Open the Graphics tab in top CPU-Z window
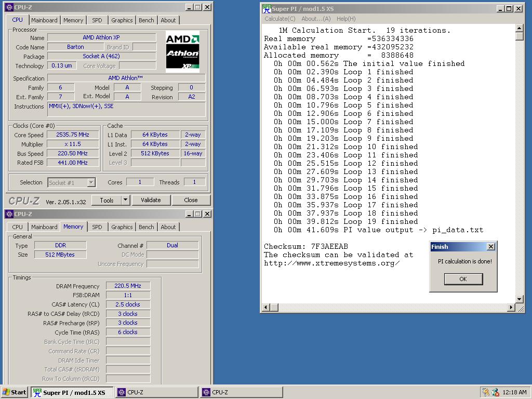This screenshot has height=399, width=532. point(122,20)
